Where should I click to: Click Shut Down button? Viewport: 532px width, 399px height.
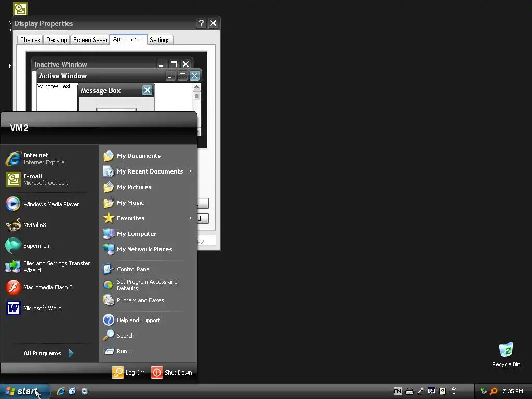[171, 372]
